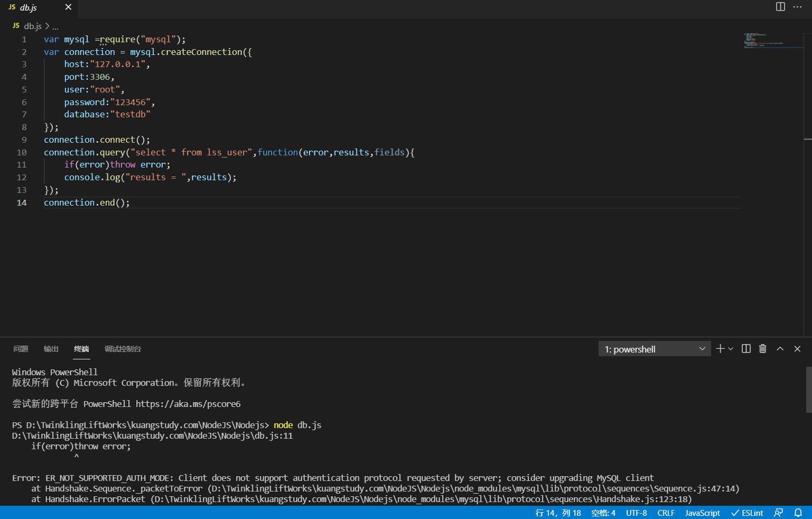Click the "node db.js" command in terminal
Screen dimensions: 812x519
[x=297, y=425]
